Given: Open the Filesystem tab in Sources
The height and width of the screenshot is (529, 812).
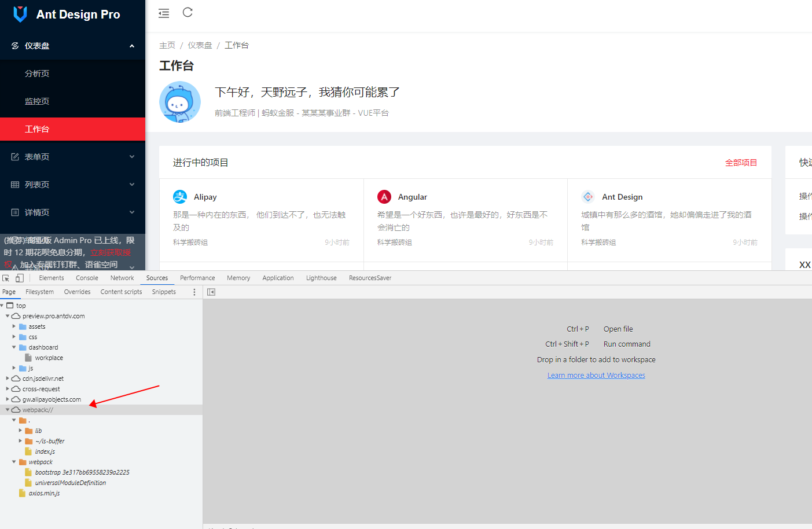Looking at the screenshot, I should coord(39,292).
